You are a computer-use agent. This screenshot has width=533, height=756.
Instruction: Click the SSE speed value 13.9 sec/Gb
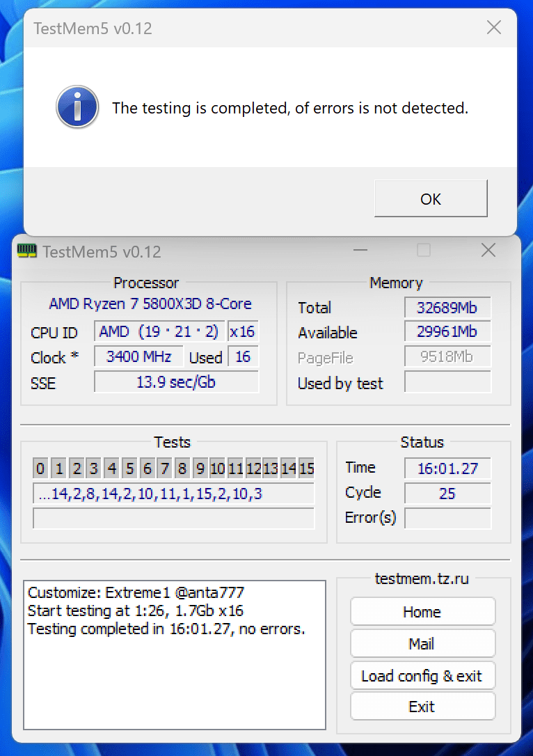point(176,382)
